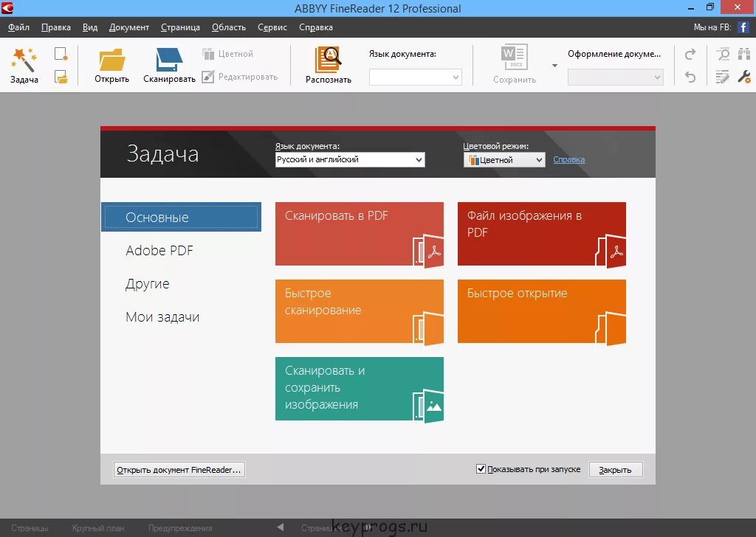Start the Сканировать в PDF task
This screenshot has width=756, height=537.
pyautogui.click(x=360, y=234)
